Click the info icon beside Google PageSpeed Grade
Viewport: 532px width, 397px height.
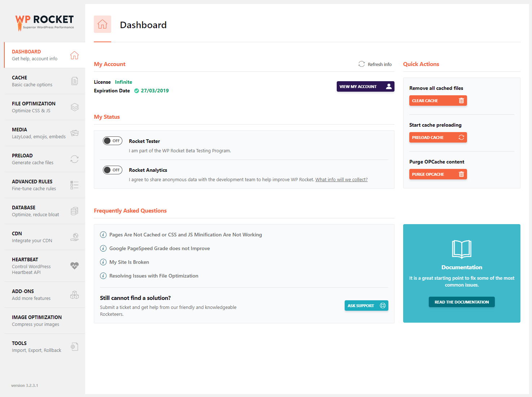[x=103, y=248]
